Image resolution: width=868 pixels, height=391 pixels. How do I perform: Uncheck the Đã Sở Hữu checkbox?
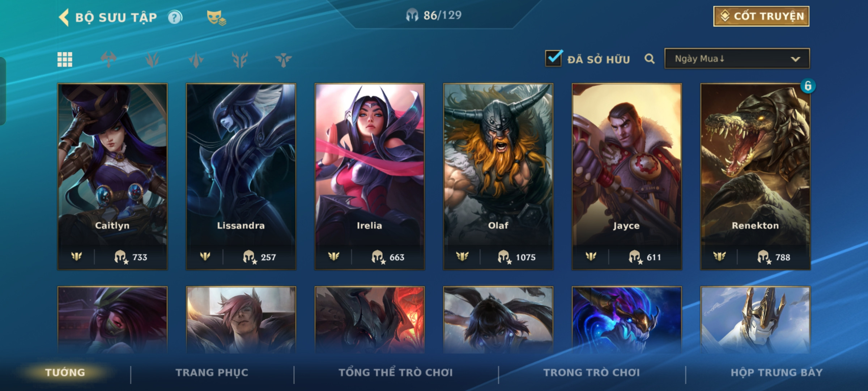pos(554,58)
